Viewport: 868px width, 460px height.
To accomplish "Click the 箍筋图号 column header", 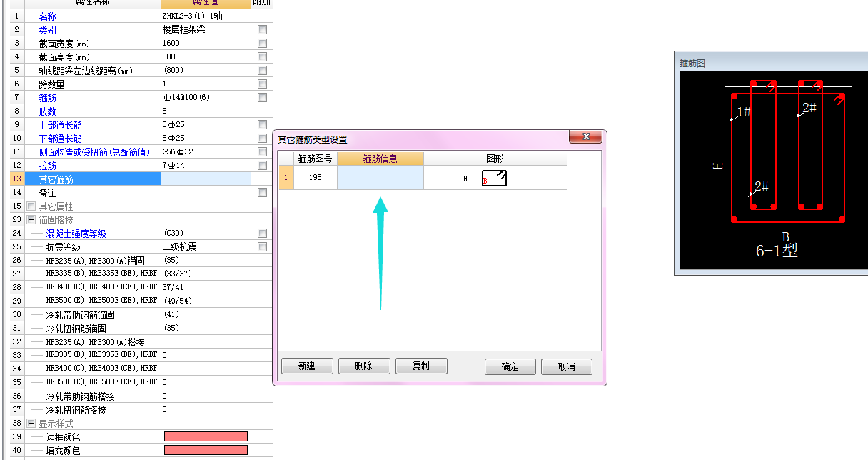I will pyautogui.click(x=315, y=159).
